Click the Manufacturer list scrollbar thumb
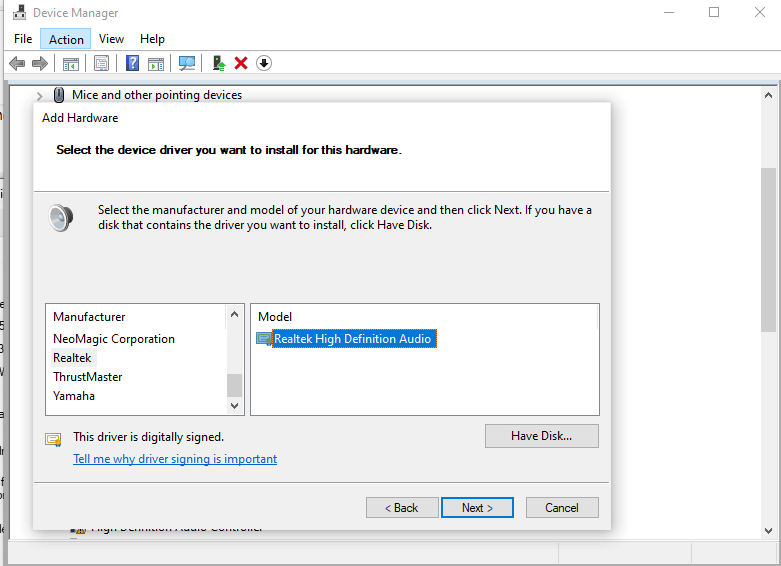The image size is (781, 566). point(235,385)
